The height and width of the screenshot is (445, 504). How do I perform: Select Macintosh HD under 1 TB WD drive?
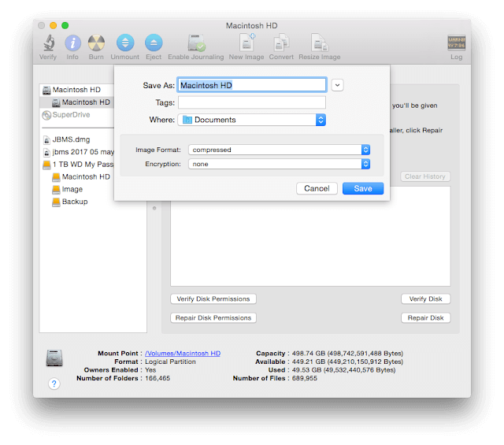[86, 177]
